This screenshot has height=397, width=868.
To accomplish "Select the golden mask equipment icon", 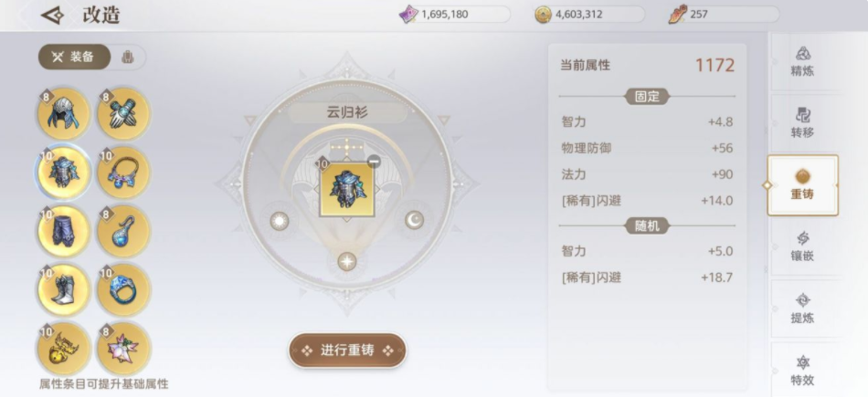I will click(x=64, y=349).
